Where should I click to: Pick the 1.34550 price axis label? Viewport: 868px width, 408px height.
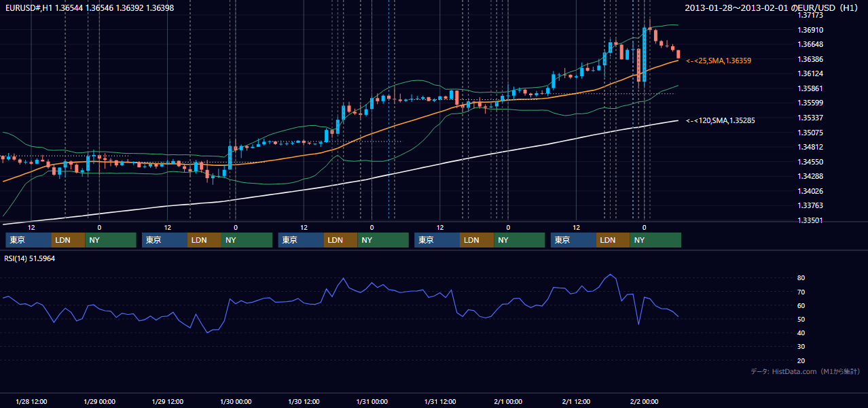click(x=811, y=162)
